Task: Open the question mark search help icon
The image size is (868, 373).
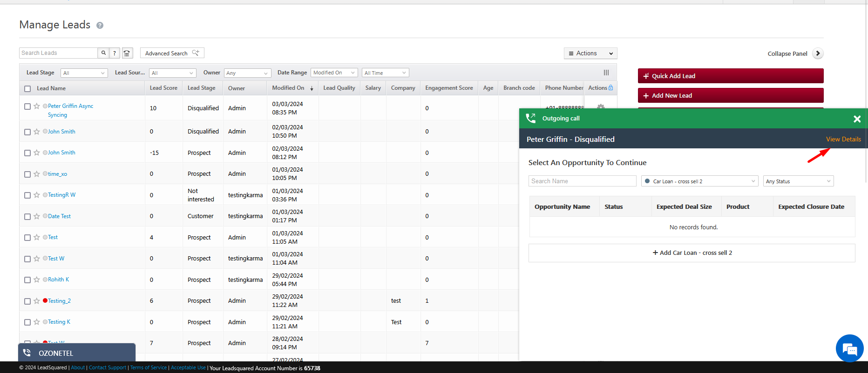Action: point(115,53)
